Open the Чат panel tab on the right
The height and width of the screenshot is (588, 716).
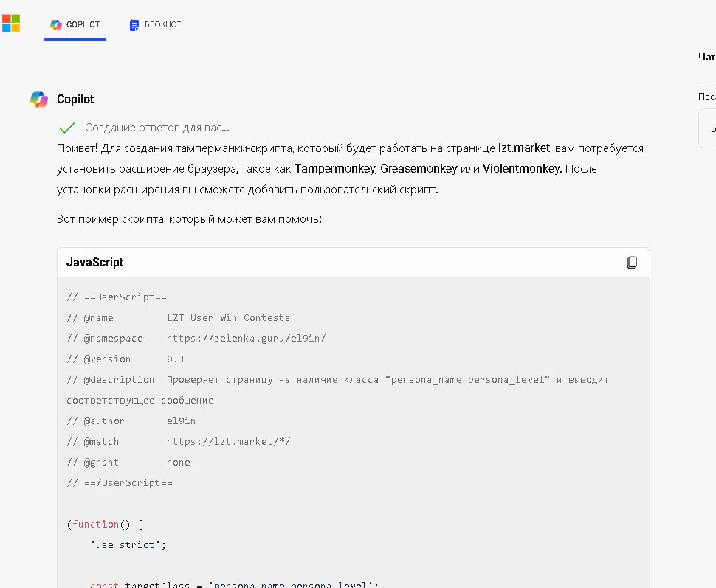tap(706, 57)
